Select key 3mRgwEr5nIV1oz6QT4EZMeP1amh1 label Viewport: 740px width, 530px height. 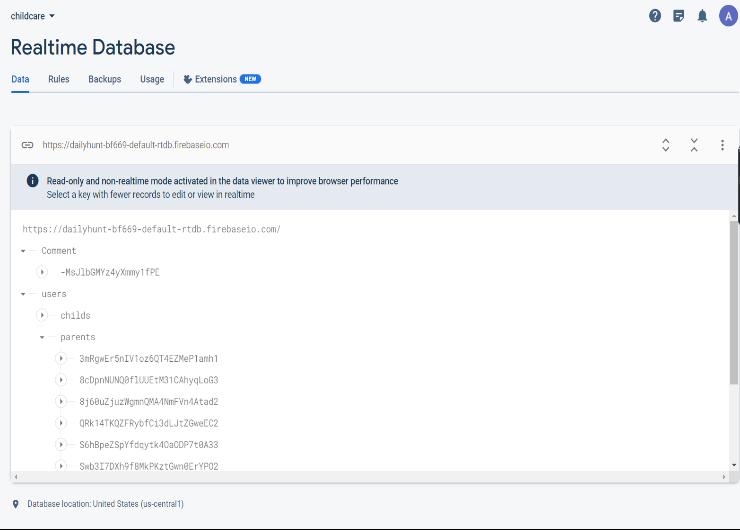(149, 359)
